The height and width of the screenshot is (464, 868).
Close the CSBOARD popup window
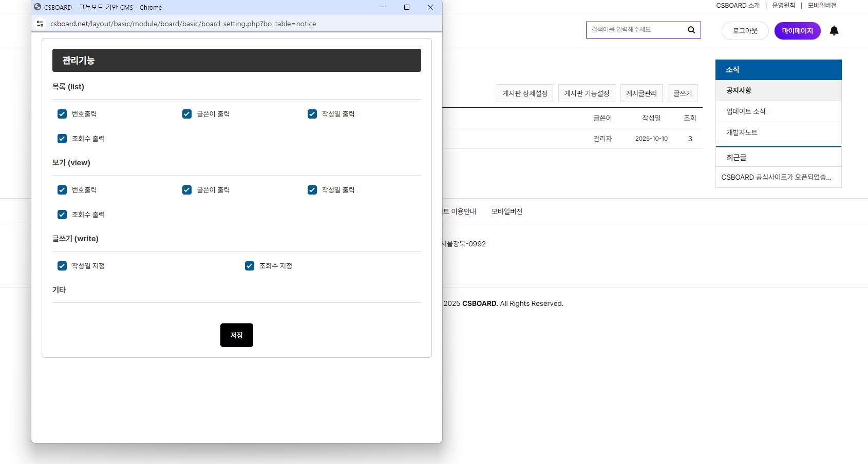(x=430, y=7)
